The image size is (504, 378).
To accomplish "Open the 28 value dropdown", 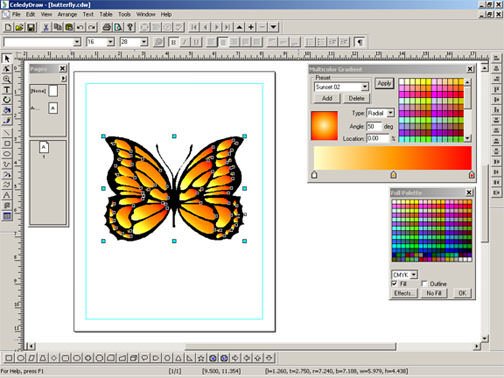I will coord(144,42).
